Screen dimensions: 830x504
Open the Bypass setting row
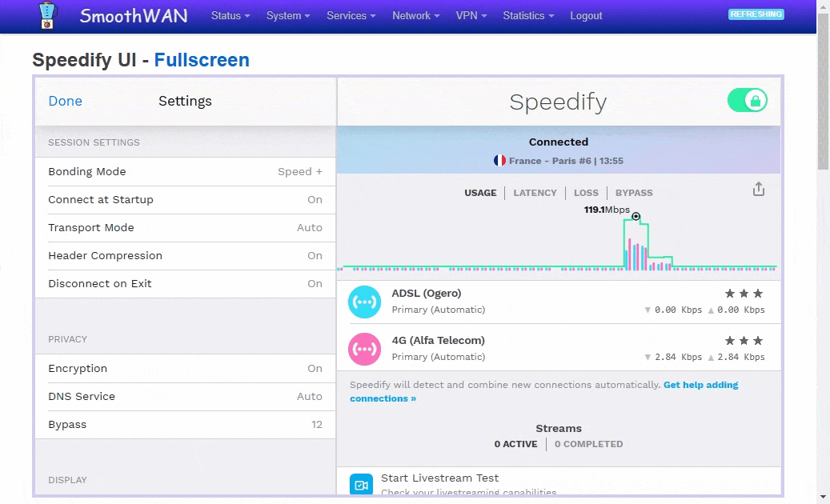tap(185, 424)
